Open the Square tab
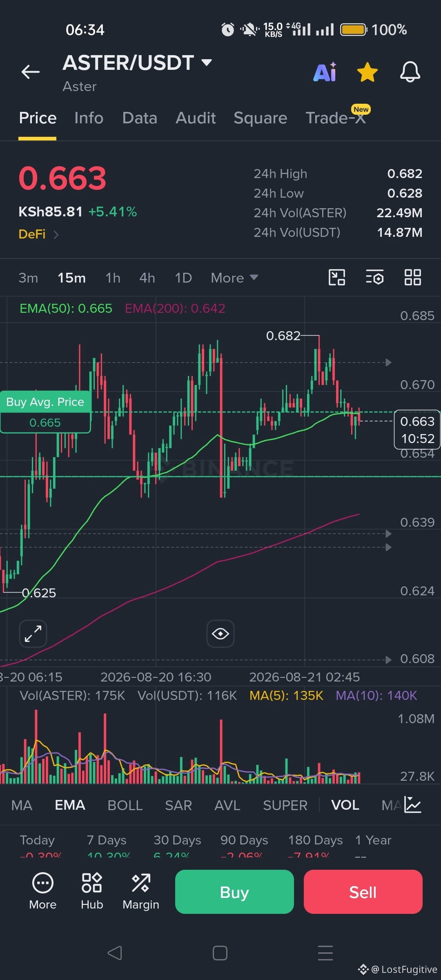 261,118
